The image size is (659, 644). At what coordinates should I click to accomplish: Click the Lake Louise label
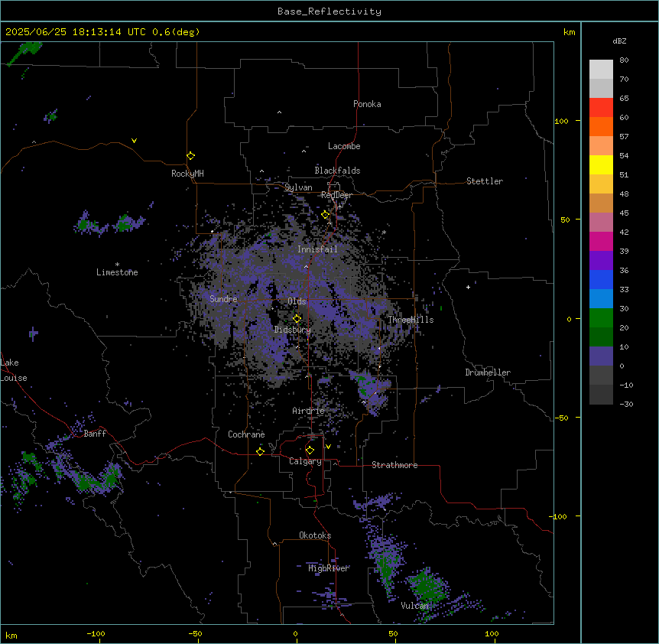(x=14, y=370)
